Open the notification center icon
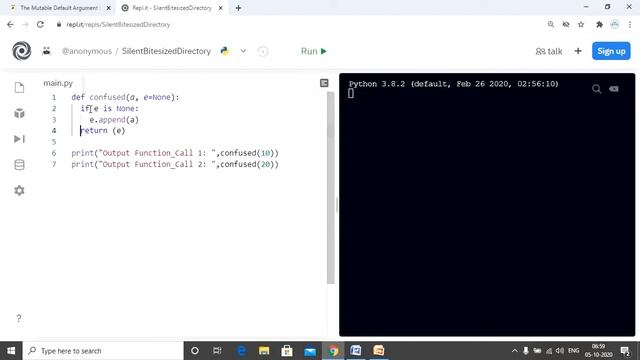Viewport: 640px width, 360px height. pos(625,351)
